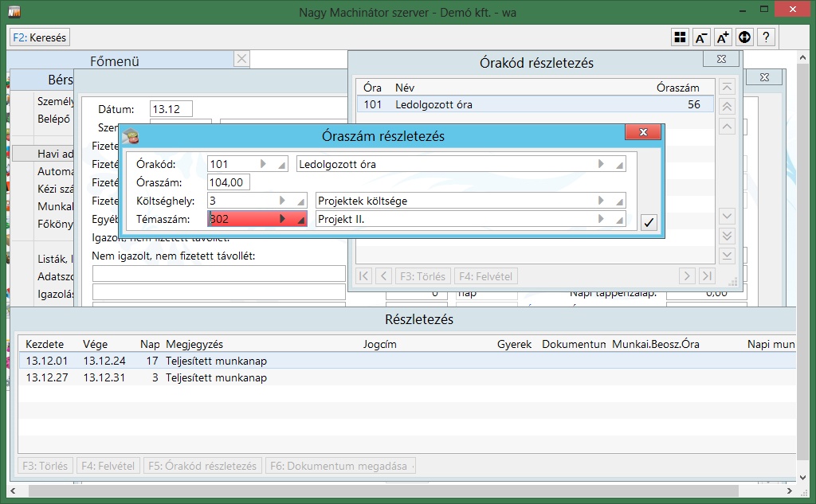The height and width of the screenshot is (504, 816).
Task: Click the vertical scrollbar down arrow
Action: (x=802, y=478)
